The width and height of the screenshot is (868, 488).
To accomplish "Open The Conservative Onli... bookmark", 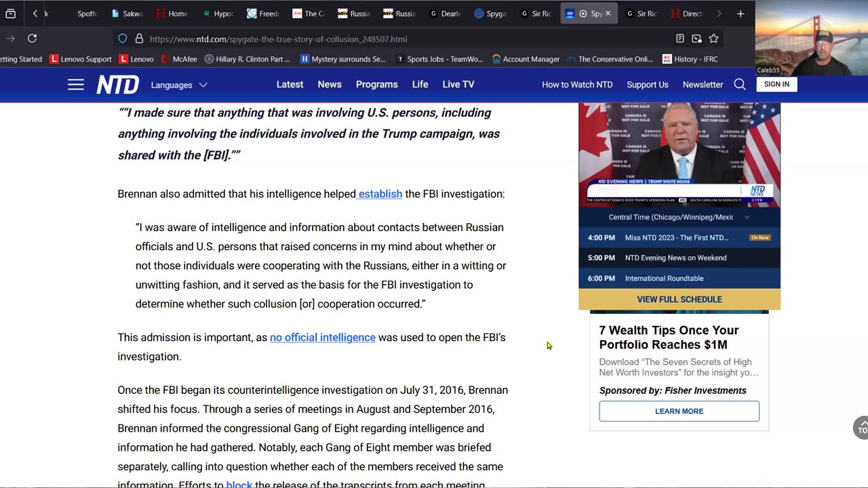I will [x=610, y=59].
